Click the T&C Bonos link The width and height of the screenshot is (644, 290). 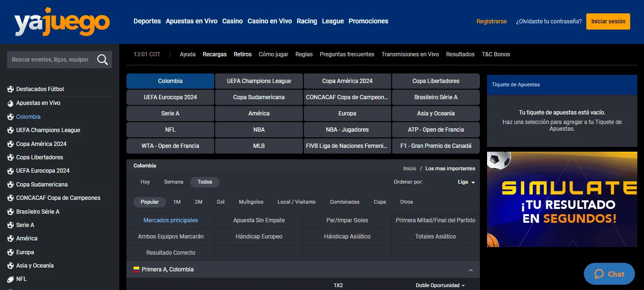[x=496, y=54]
